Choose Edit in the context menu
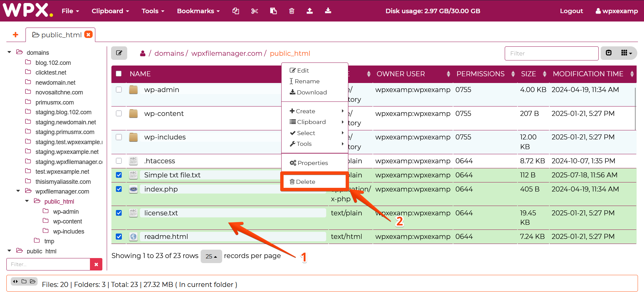This screenshot has width=644, height=294. coord(315,71)
